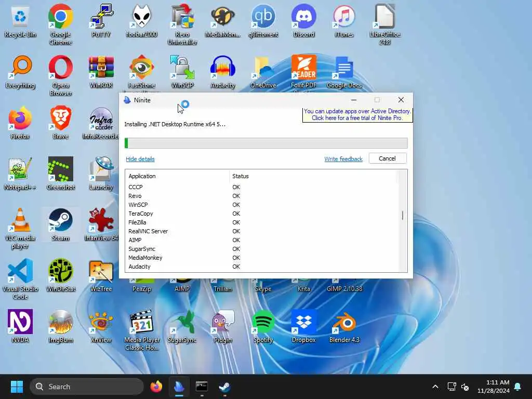Click Hide details link in Ninite
Viewport: 532px width, 399px height.
point(140,159)
